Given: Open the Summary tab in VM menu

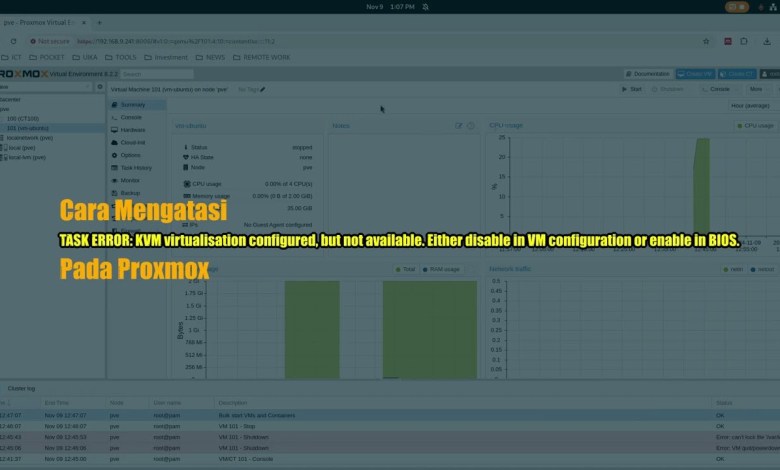Looking at the screenshot, I should point(133,105).
